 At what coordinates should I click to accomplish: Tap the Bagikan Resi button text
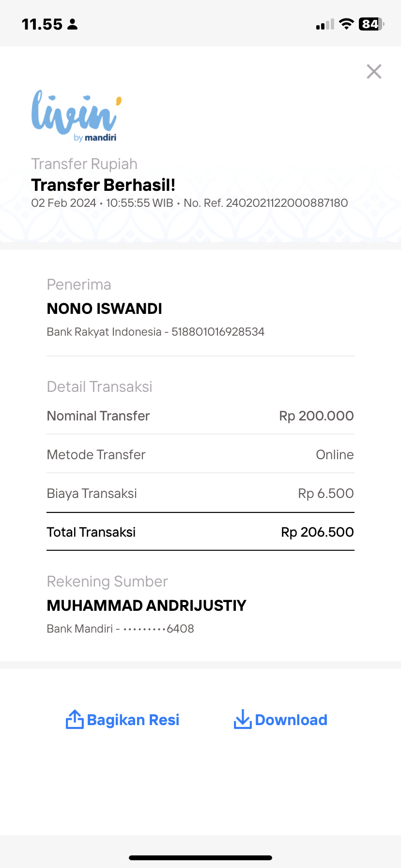coord(133,720)
